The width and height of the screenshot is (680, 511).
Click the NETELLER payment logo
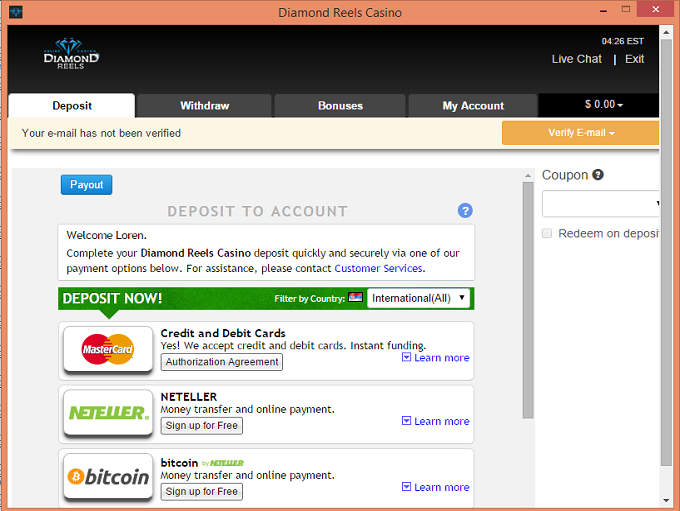(x=108, y=413)
